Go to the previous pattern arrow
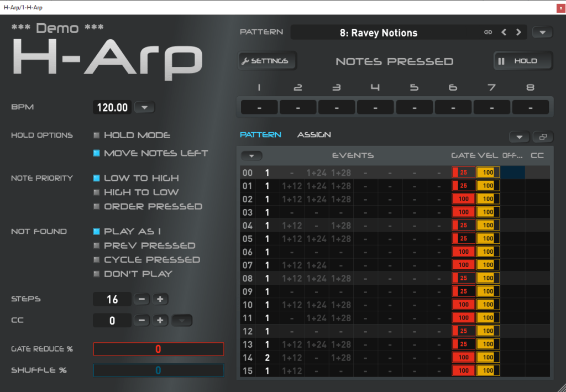Image resolution: width=566 pixels, height=392 pixels. click(504, 33)
